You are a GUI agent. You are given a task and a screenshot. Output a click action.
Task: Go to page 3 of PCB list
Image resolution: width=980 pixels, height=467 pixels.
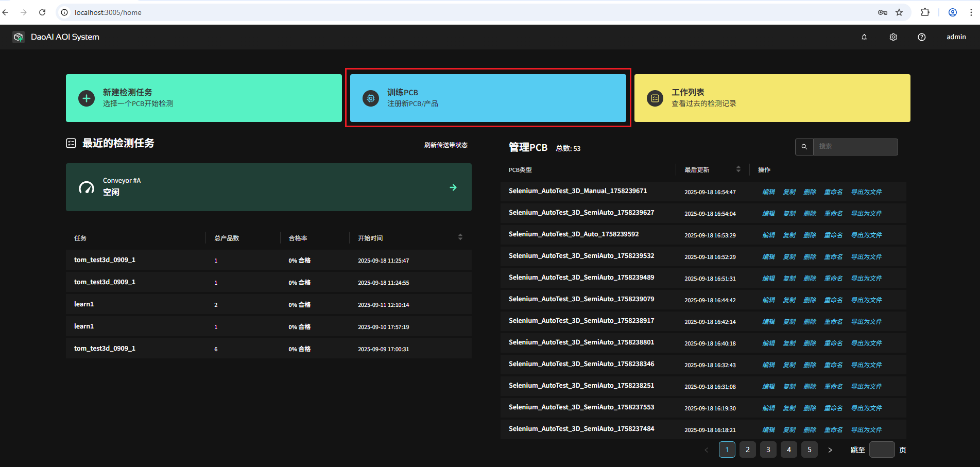[x=768, y=449]
